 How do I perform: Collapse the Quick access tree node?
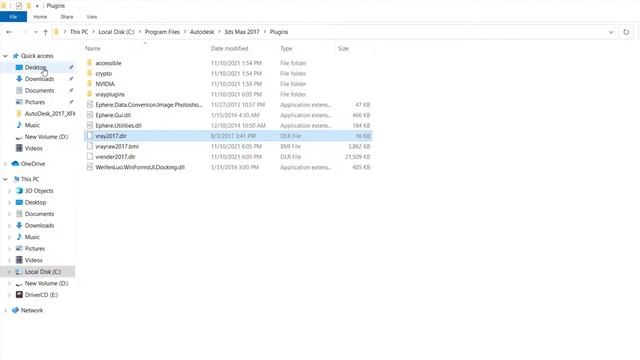tap(5, 56)
